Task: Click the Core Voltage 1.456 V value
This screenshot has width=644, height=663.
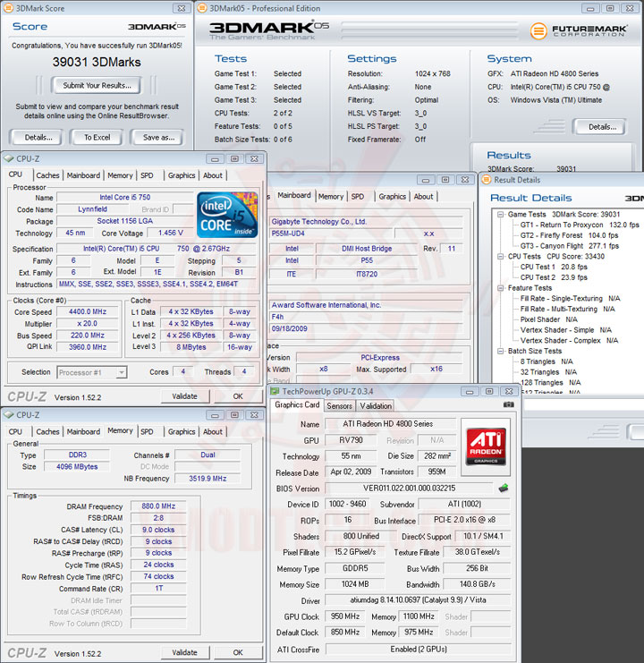Action: (170, 233)
